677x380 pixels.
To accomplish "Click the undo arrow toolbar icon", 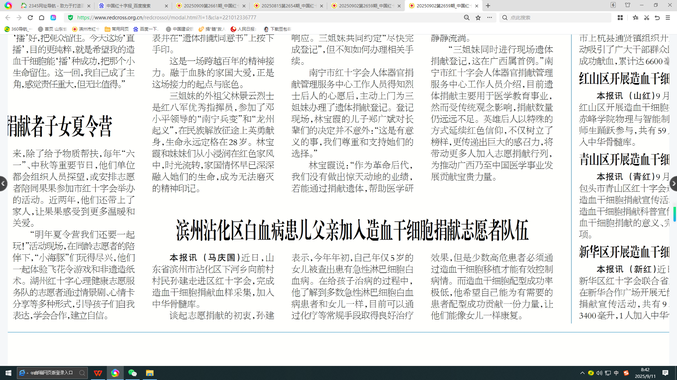I will pyautogui.click(x=657, y=18).
